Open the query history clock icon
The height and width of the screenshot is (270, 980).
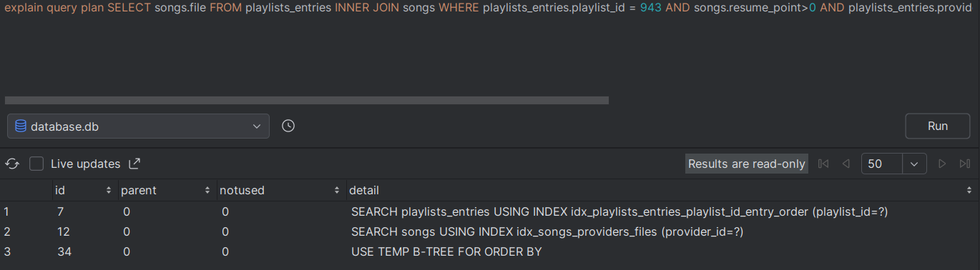[x=288, y=126]
